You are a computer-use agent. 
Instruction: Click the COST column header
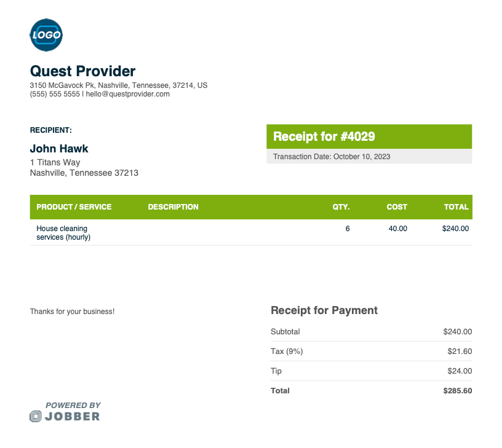tap(397, 207)
